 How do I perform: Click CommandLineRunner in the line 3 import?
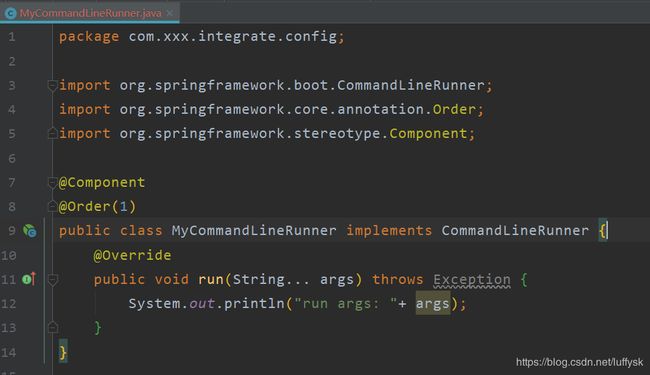click(x=411, y=85)
